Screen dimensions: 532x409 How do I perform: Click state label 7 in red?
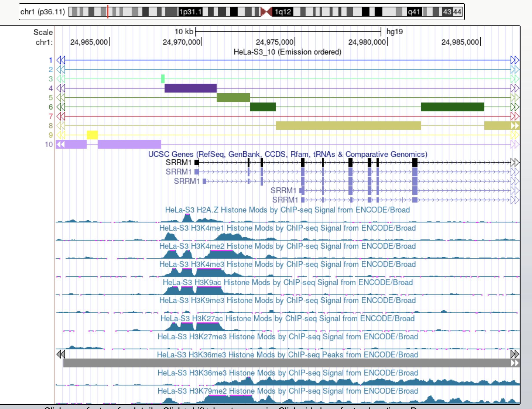51,116
